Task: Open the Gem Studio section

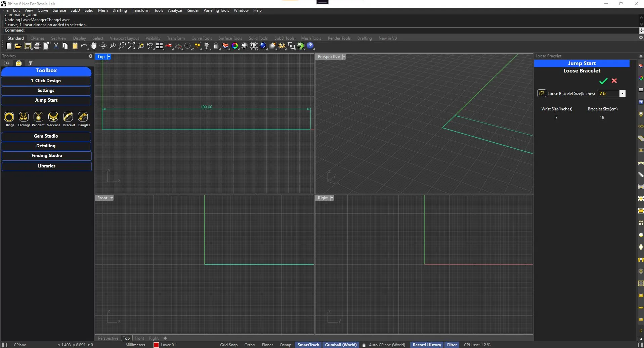Action: (x=46, y=136)
